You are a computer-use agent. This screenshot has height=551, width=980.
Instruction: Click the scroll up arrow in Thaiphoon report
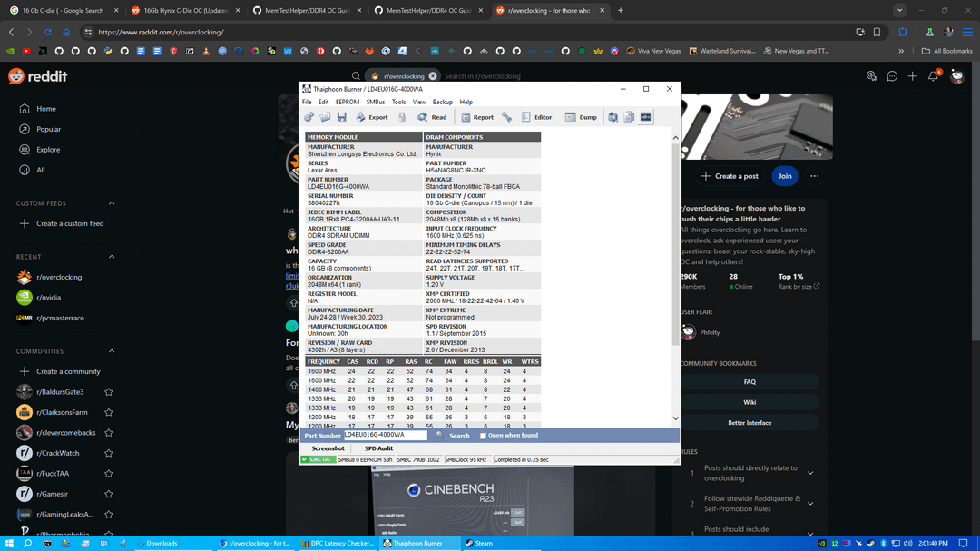tap(675, 138)
